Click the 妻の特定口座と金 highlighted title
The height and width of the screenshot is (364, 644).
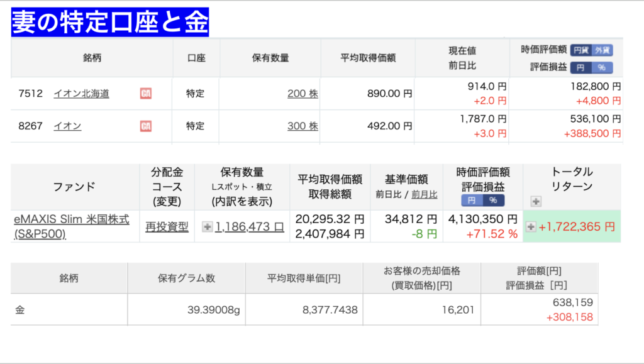tap(110, 22)
